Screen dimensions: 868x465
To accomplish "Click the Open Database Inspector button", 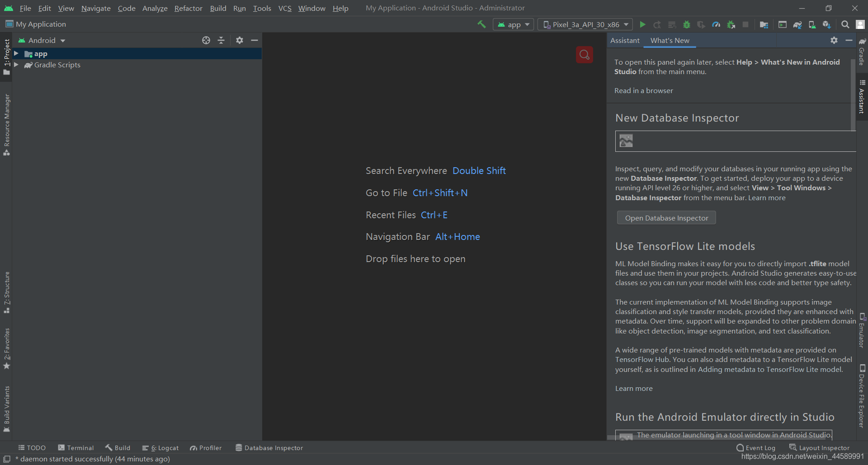I will (666, 218).
